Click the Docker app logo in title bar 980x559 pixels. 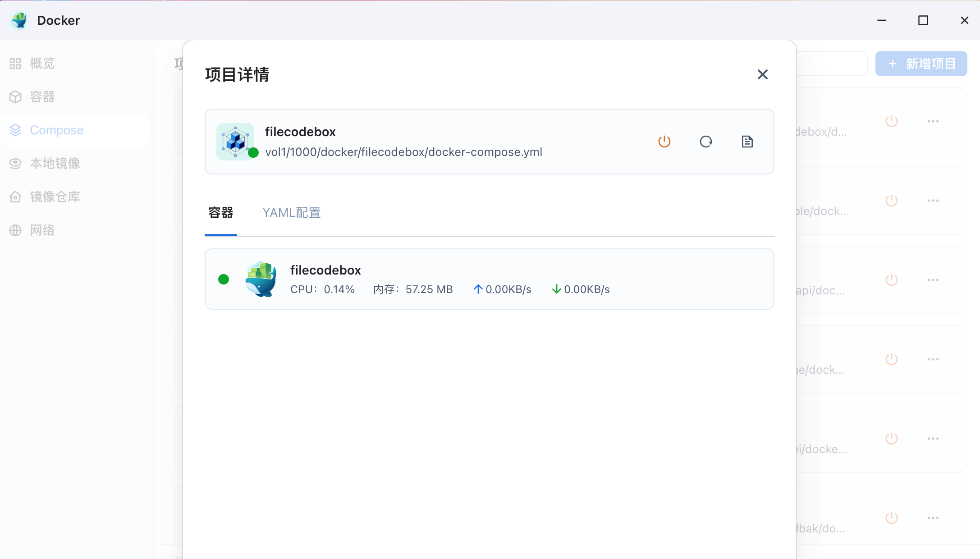tap(19, 20)
